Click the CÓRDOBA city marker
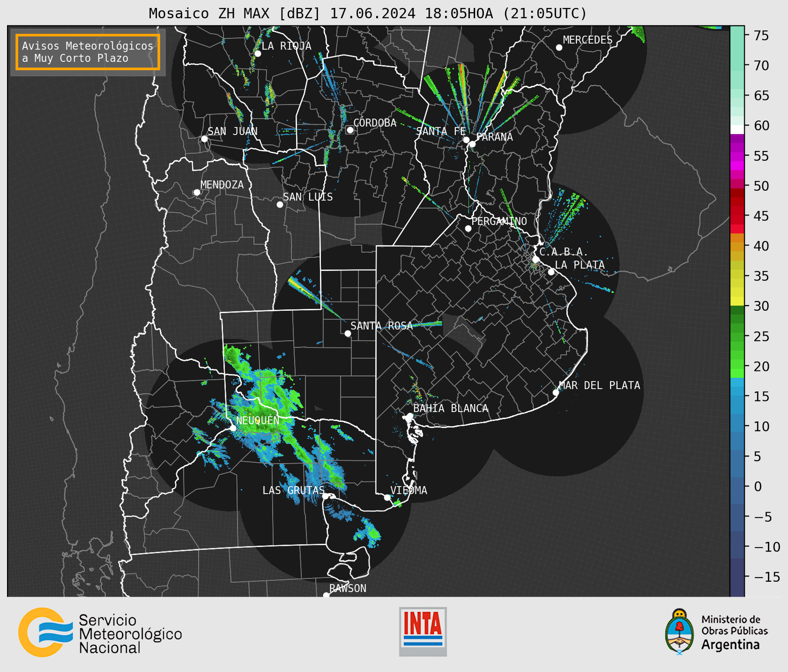This screenshot has width=788, height=672. coord(350,130)
